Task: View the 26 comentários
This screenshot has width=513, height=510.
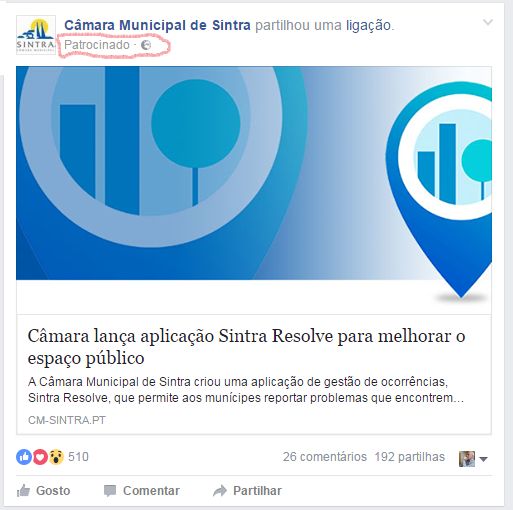Action: 325,457
